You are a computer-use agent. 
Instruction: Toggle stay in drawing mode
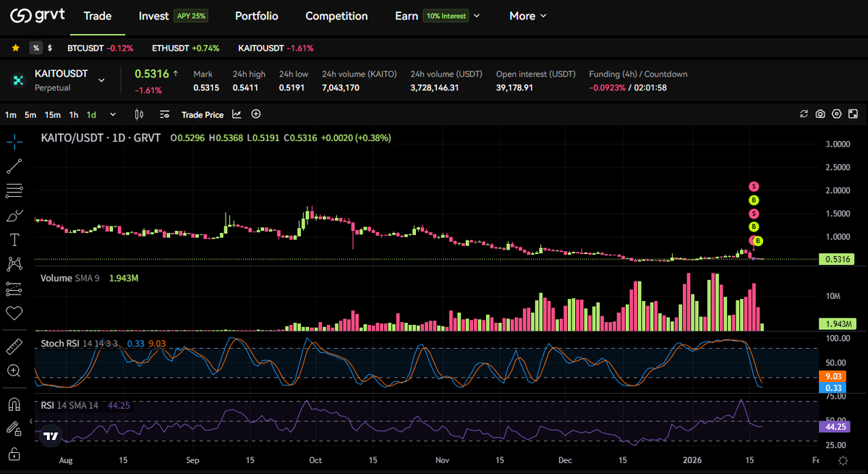14,429
